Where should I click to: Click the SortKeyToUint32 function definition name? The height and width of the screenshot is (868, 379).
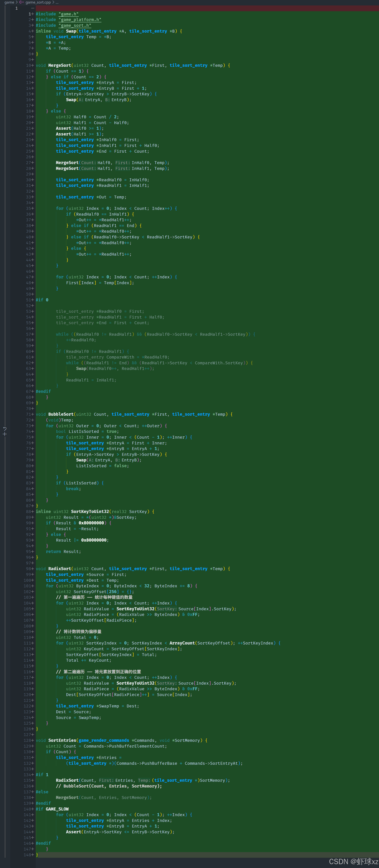tap(90, 512)
